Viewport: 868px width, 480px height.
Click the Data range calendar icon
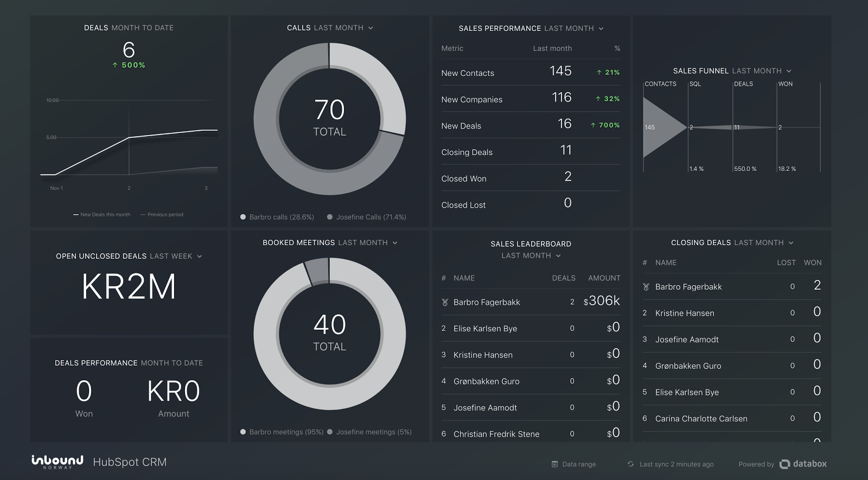click(x=554, y=464)
